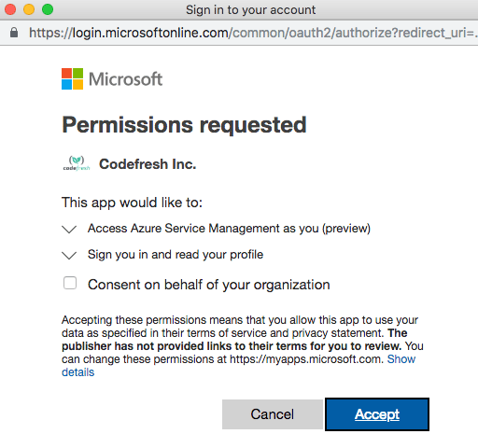Click the Cancel button
The width and height of the screenshot is (478, 448).
point(273,414)
